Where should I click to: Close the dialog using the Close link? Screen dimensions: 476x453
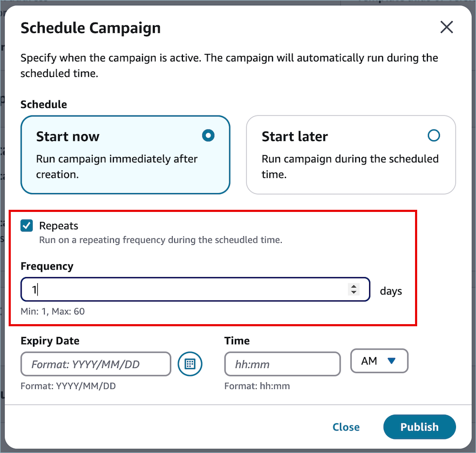[346, 427]
